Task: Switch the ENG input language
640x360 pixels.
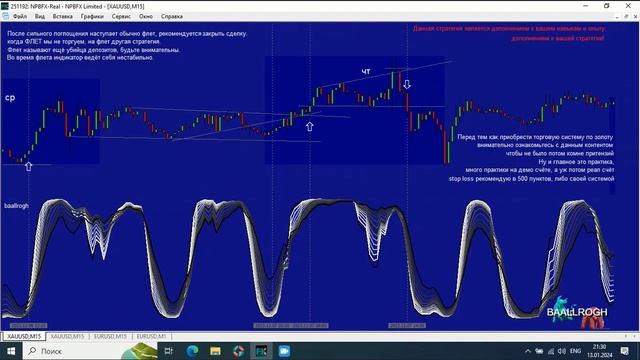Action: 576,351
